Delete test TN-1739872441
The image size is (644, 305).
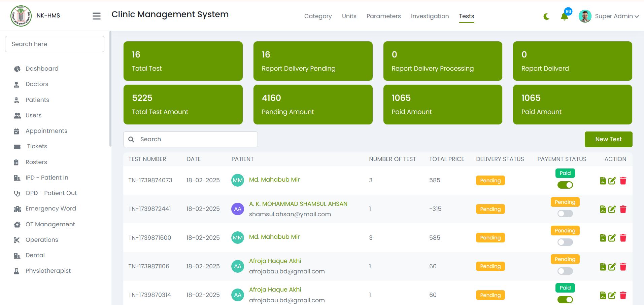tap(623, 209)
